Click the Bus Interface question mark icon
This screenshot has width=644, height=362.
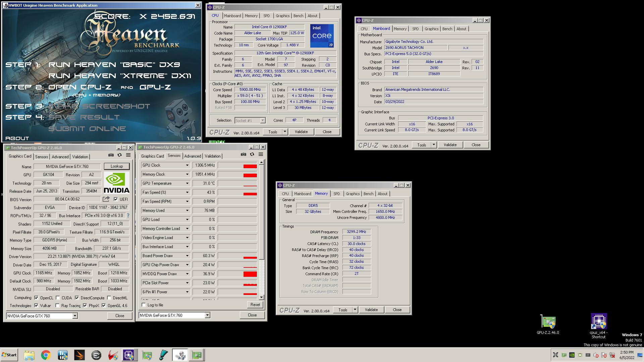pyautogui.click(x=128, y=216)
